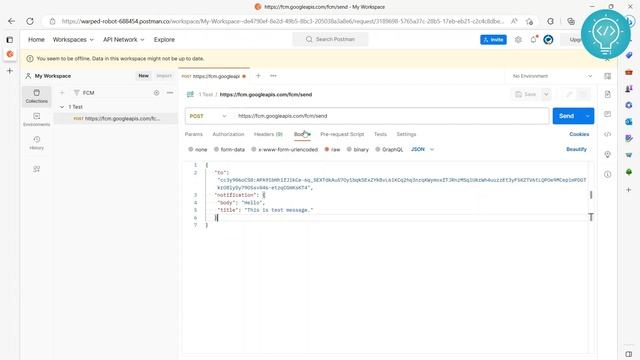Image resolution: width=640 pixels, height=360 pixels.
Task: Expand the API Network menu
Action: point(124,40)
